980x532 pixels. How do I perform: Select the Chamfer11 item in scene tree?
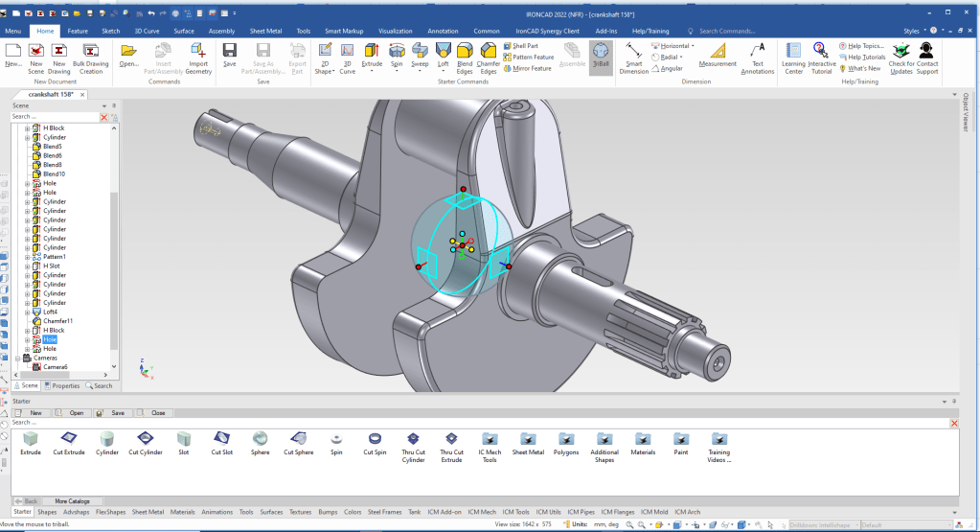pos(57,321)
